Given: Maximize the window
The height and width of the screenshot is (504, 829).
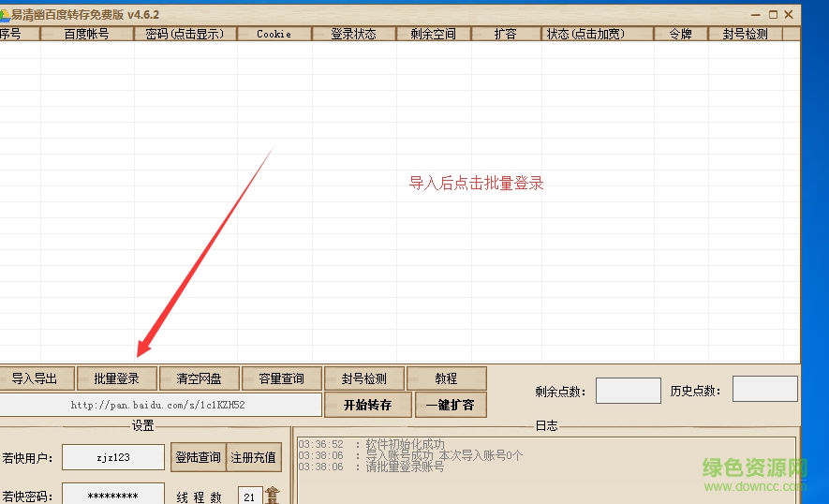Looking at the screenshot, I should [773, 15].
